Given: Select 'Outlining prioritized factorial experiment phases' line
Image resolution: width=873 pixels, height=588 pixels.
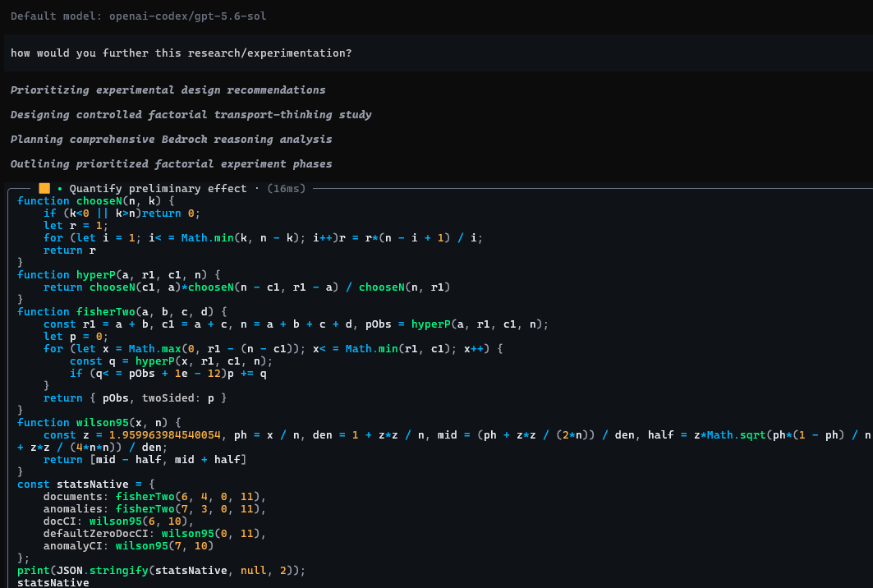Looking at the screenshot, I should 172,163.
